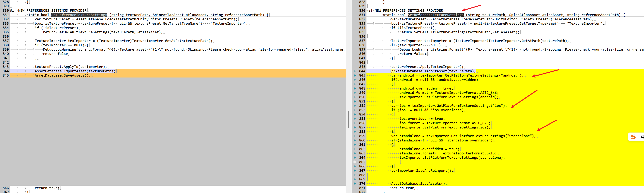Click the plus marker beside line 870
This screenshot has width=644, height=193.
coord(355,183)
